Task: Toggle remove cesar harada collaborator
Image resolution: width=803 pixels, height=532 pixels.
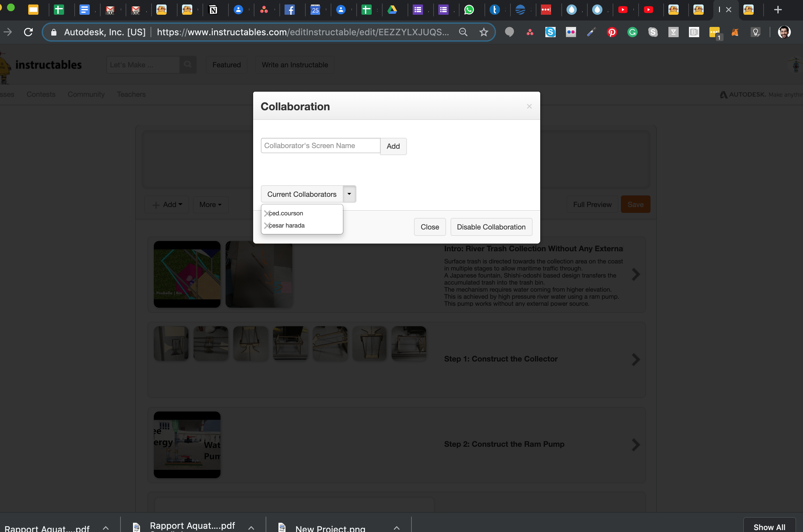Action: pos(267,225)
